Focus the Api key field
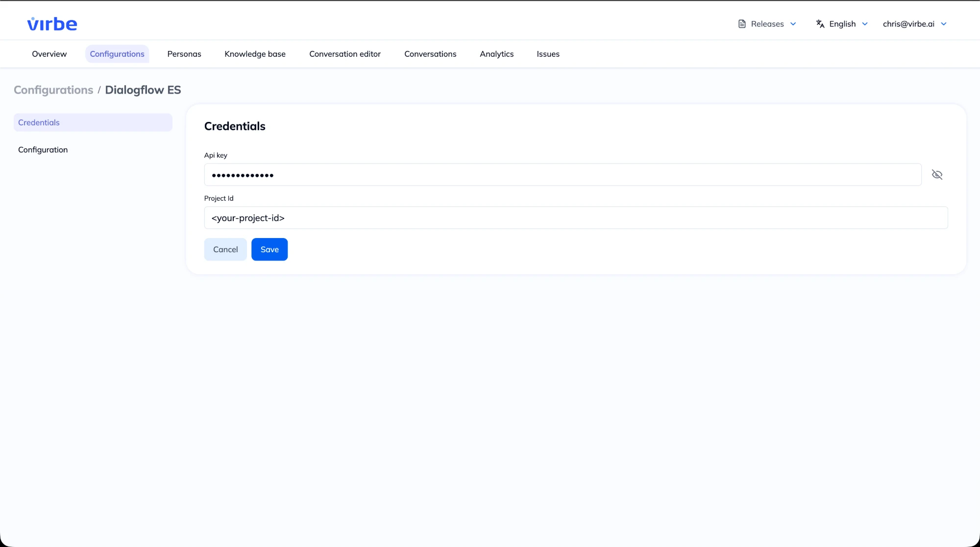 pyautogui.click(x=563, y=175)
